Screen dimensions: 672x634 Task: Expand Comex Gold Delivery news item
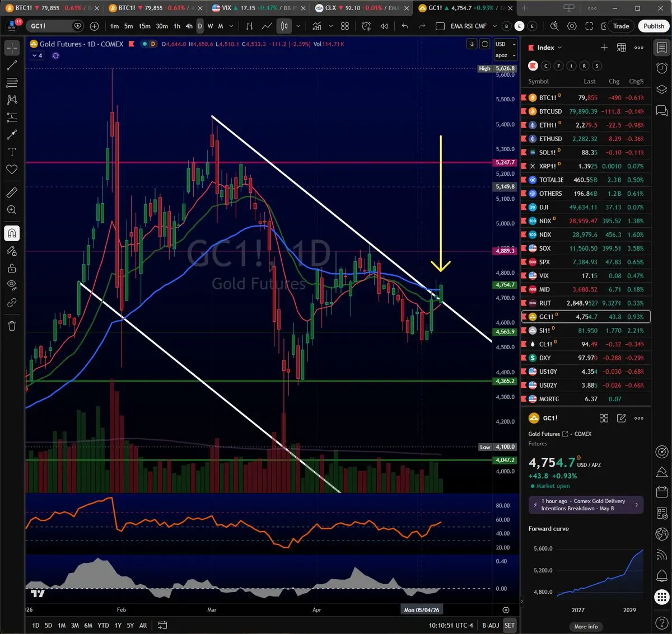586,505
